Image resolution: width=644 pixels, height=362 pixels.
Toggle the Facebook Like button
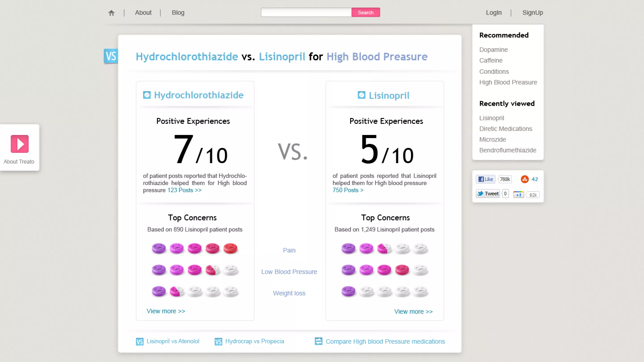pyautogui.click(x=485, y=179)
